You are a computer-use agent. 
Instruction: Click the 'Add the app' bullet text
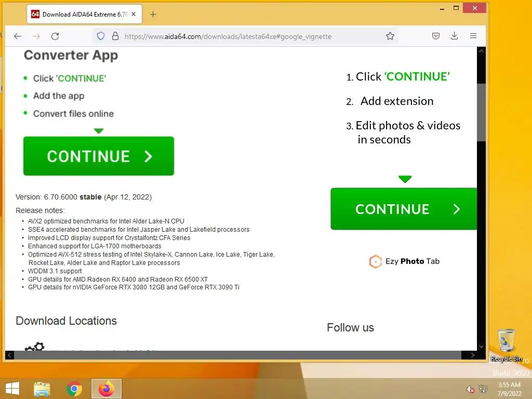click(x=59, y=96)
